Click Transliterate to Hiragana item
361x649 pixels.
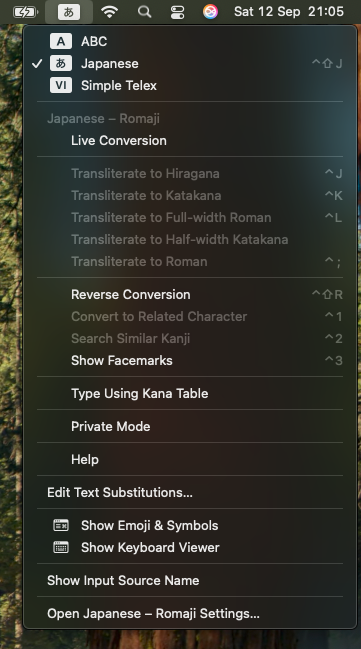(190, 173)
